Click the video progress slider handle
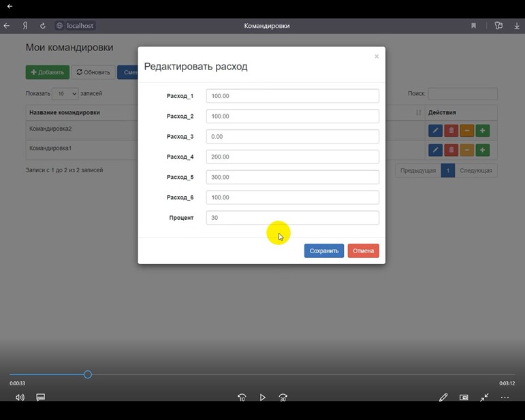Viewport: 525px width, 420px height. tap(88, 374)
